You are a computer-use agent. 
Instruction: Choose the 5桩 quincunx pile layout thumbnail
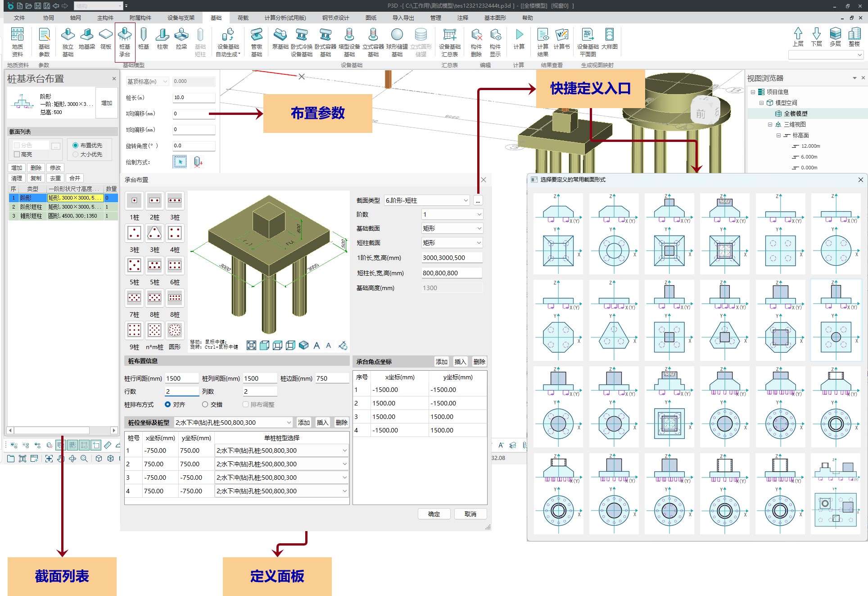point(134,265)
